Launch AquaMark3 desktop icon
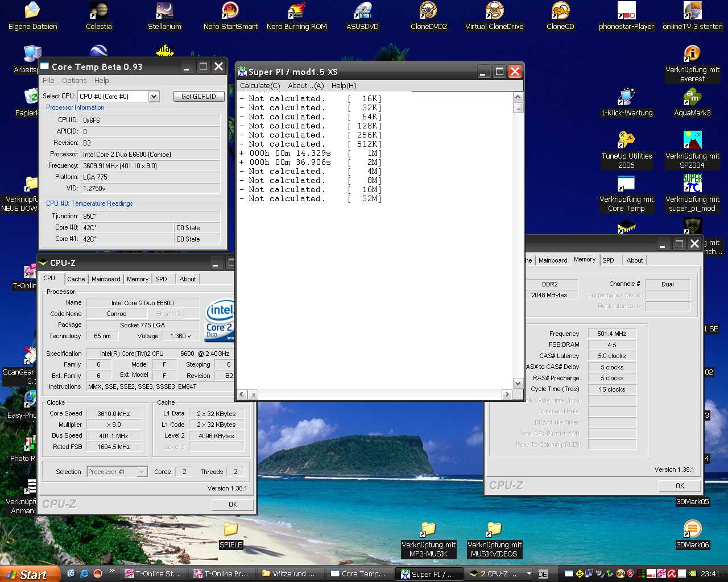The image size is (728, 582). point(692,102)
